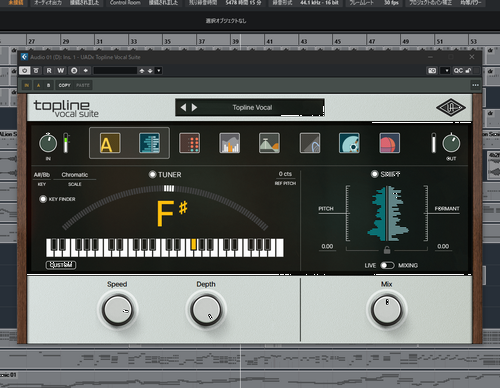Image resolution: width=500 pixels, height=388 pixels.
Task: Open the Topline Vocal preset browser
Action: (252, 107)
